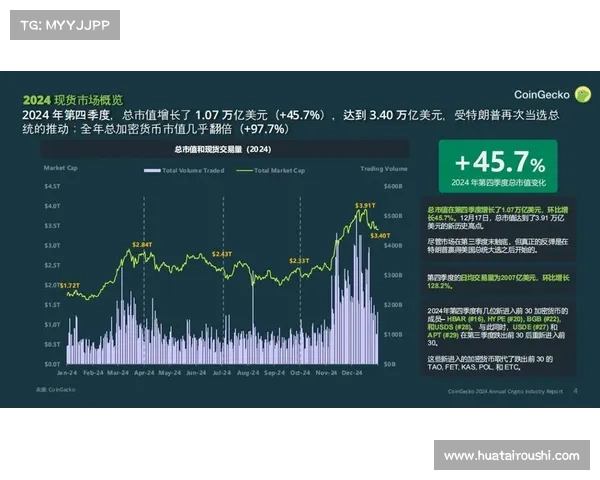Click the '$2.84T' data label
600x480 pixels.
pos(142,245)
